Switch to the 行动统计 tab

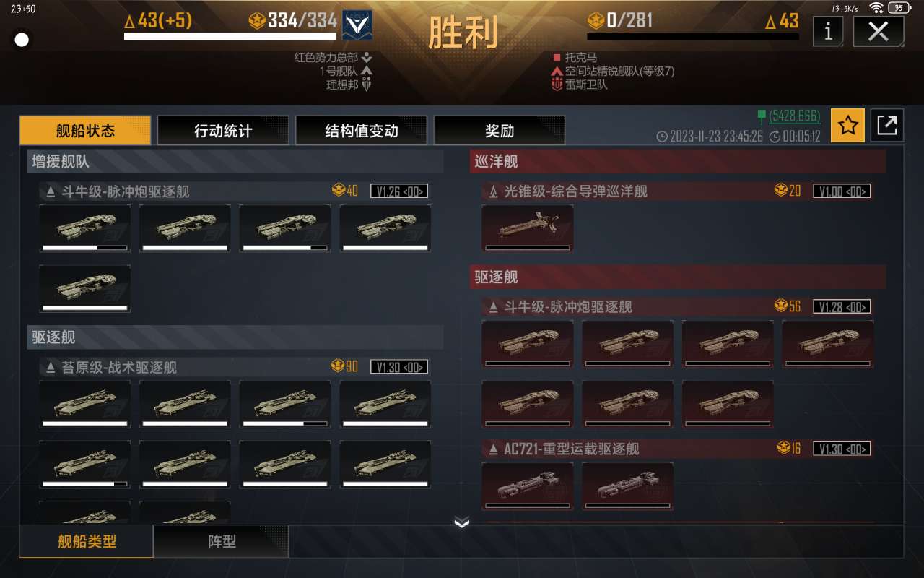223,131
